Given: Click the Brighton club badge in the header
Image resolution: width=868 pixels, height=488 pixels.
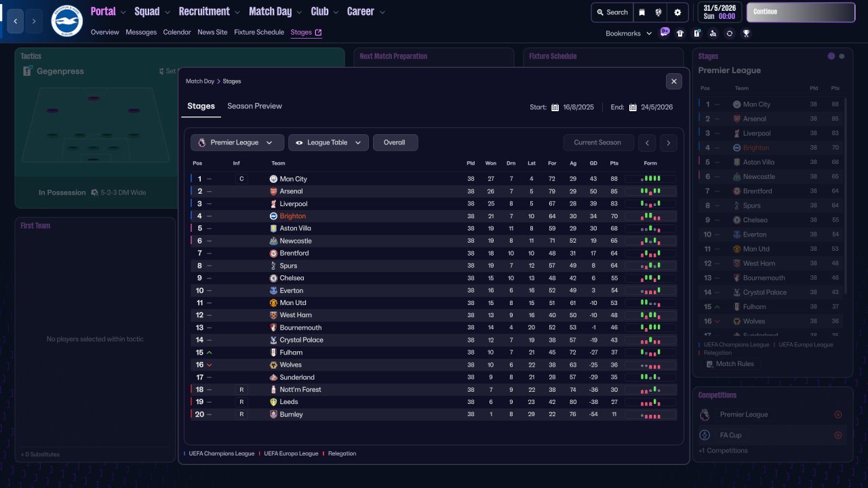Looking at the screenshot, I should point(66,21).
